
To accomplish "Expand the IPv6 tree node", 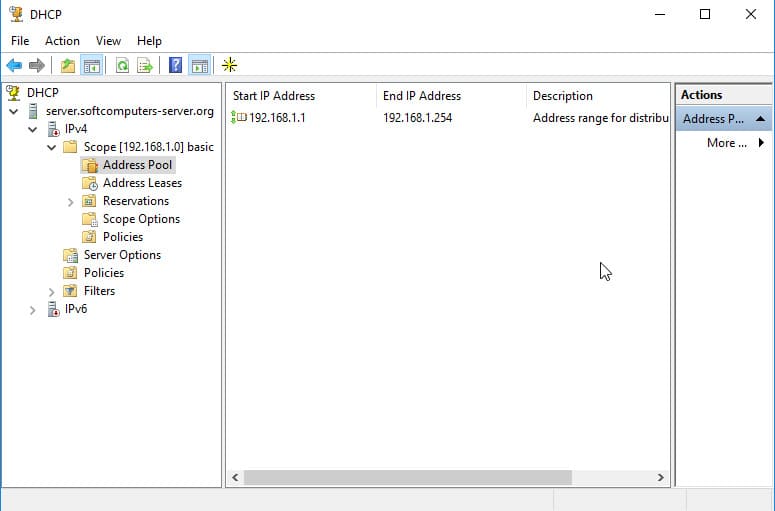I will (x=33, y=310).
